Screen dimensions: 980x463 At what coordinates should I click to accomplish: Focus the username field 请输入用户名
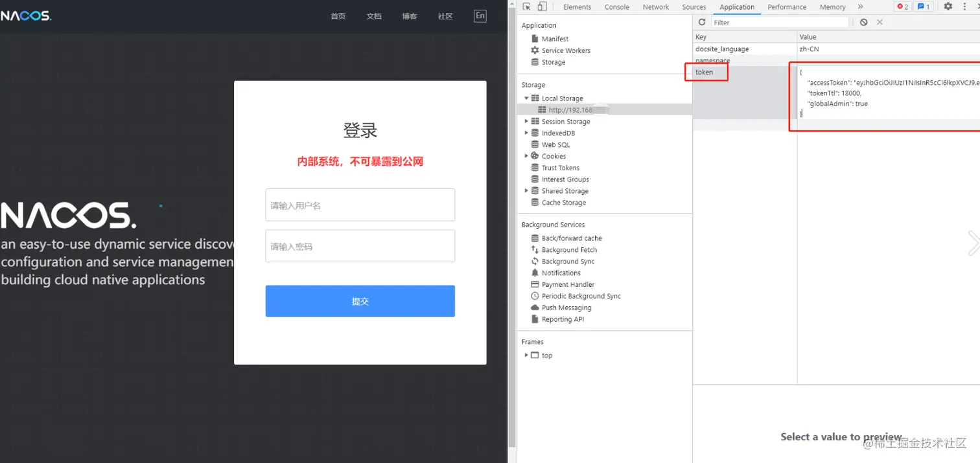360,205
